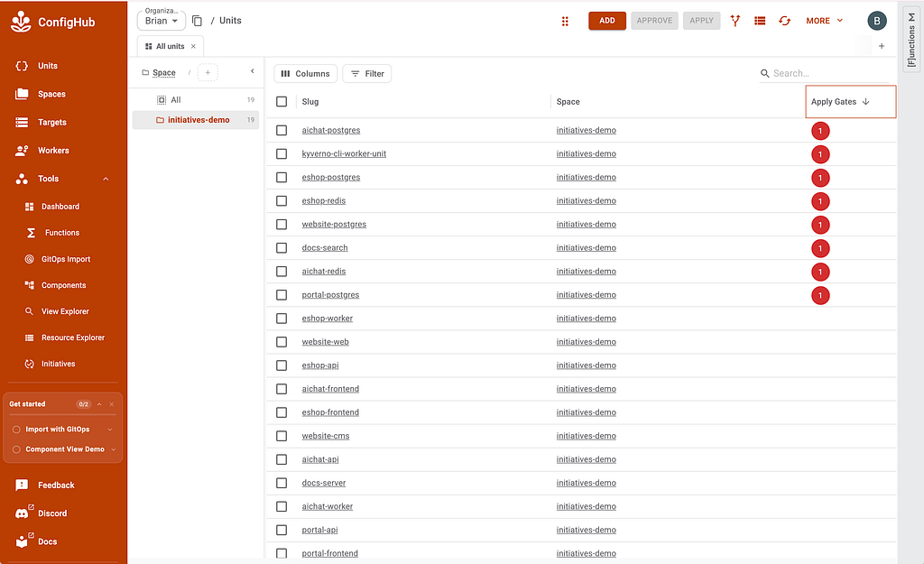Focus the Search field

(824, 74)
